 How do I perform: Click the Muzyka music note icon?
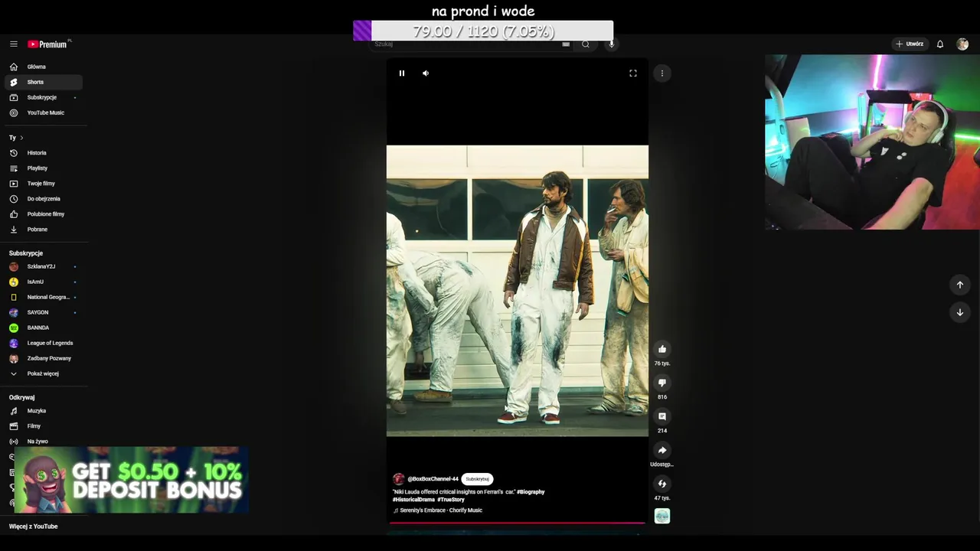[13, 411]
